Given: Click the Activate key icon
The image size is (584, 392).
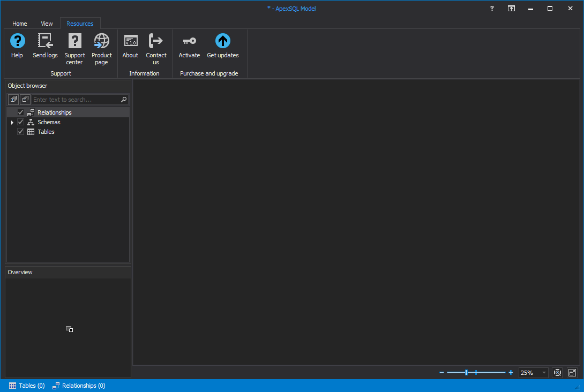Looking at the screenshot, I should [x=189, y=41].
